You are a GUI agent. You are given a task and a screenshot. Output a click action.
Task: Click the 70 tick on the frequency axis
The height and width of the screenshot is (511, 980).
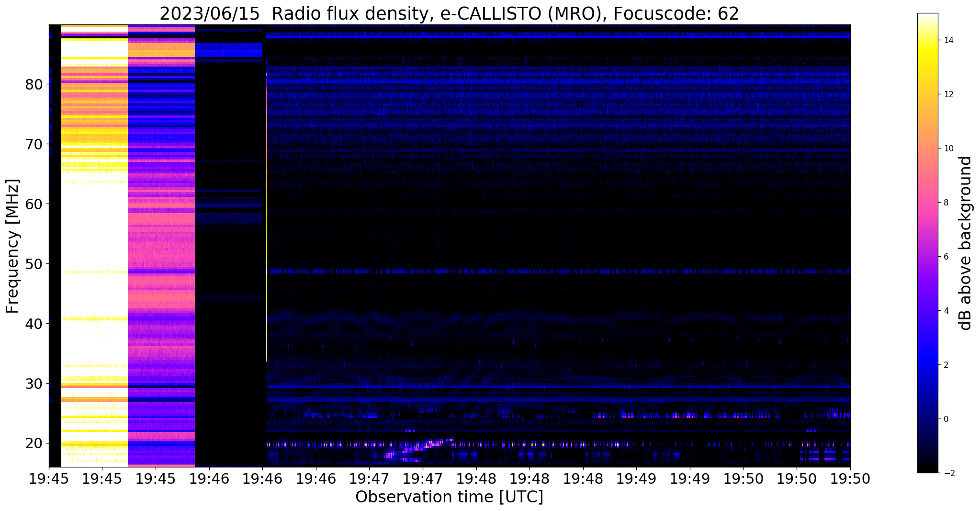[34, 144]
